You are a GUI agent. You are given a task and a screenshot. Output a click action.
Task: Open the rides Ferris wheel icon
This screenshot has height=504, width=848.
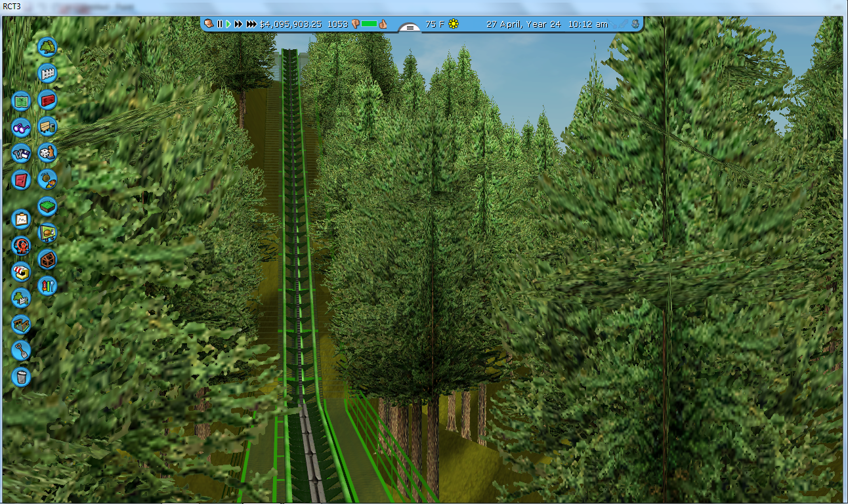[x=21, y=245]
